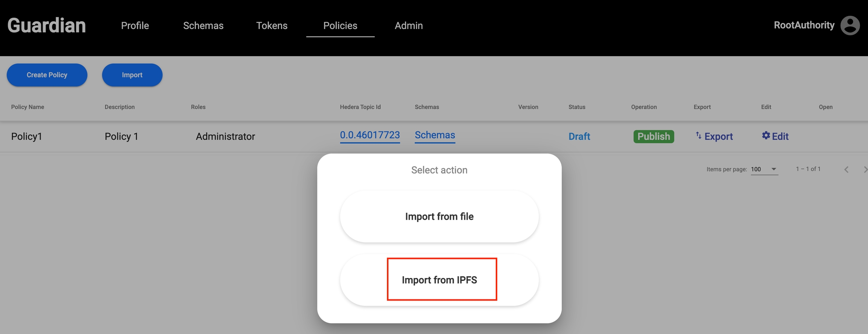Choose Import from IPFS option
868x334 pixels.
tap(439, 280)
